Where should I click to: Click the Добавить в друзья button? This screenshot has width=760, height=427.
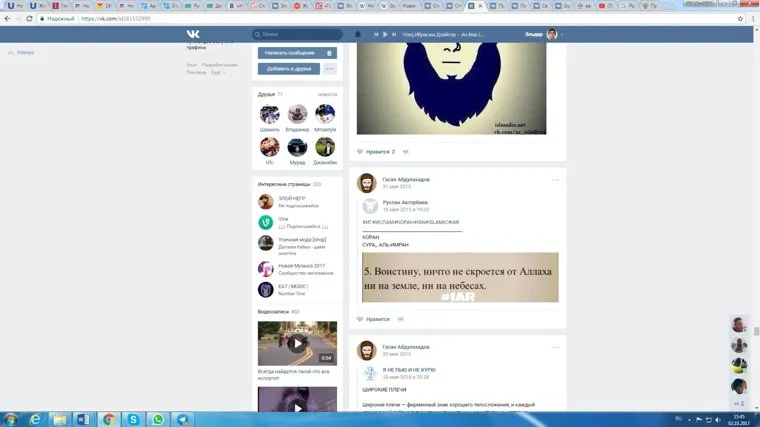point(289,69)
